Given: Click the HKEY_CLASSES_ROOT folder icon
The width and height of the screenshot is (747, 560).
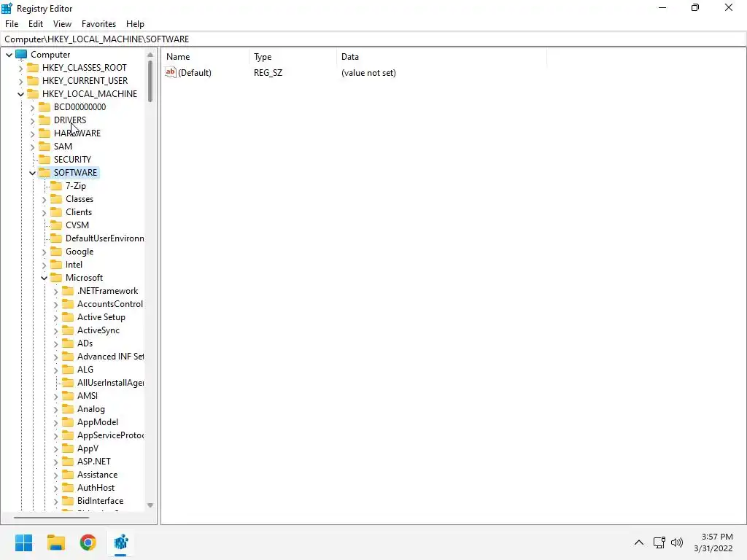Looking at the screenshot, I should pos(33,67).
